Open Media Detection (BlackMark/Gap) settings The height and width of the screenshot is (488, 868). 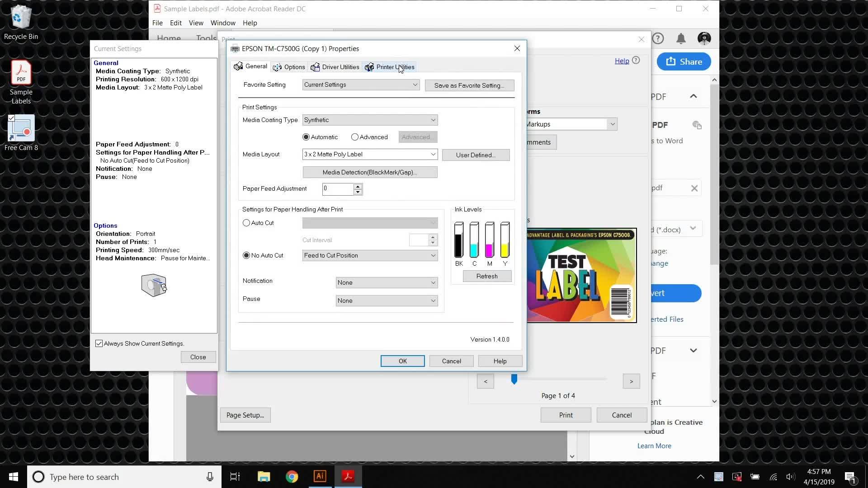click(370, 172)
